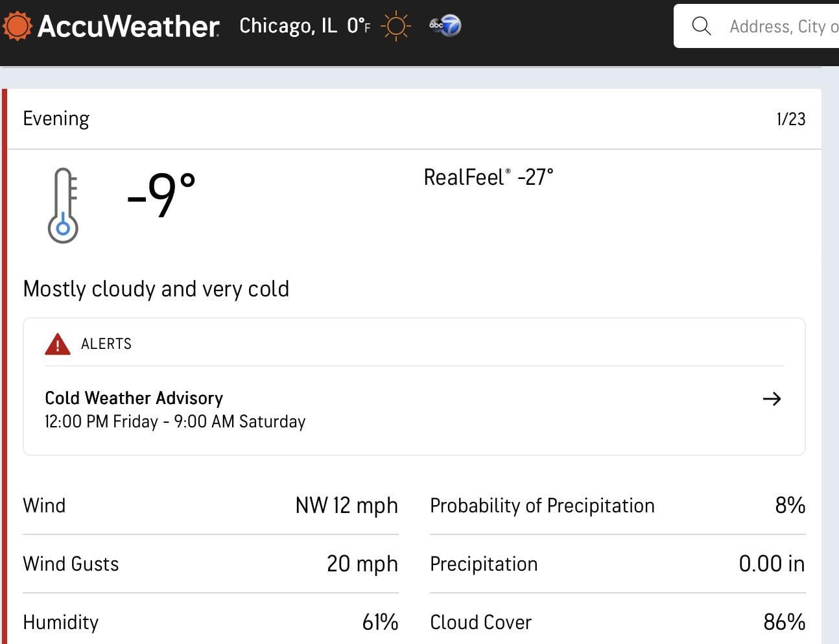Viewport: 839px width, 644px height.
Task: Click the thermometer temperature icon
Action: 63,204
